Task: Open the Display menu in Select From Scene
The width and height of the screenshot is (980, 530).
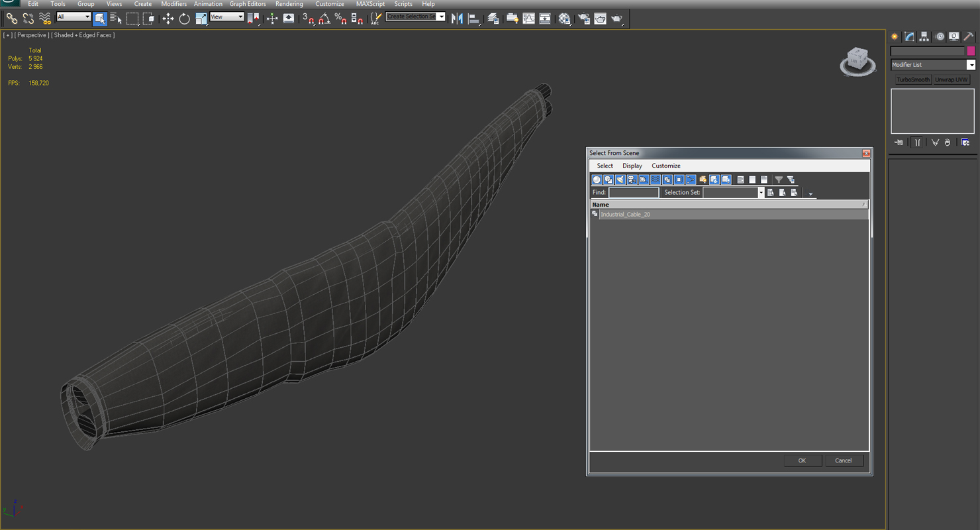Action: click(x=632, y=166)
